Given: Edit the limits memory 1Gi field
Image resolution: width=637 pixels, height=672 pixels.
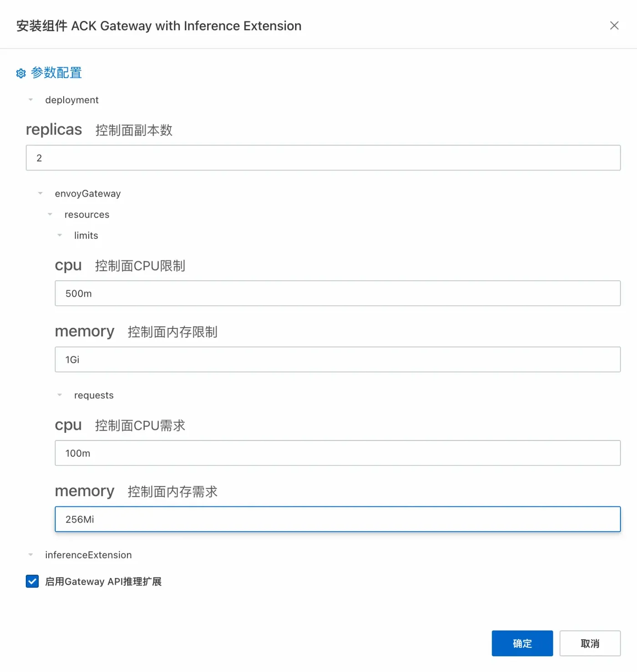Looking at the screenshot, I should point(338,359).
